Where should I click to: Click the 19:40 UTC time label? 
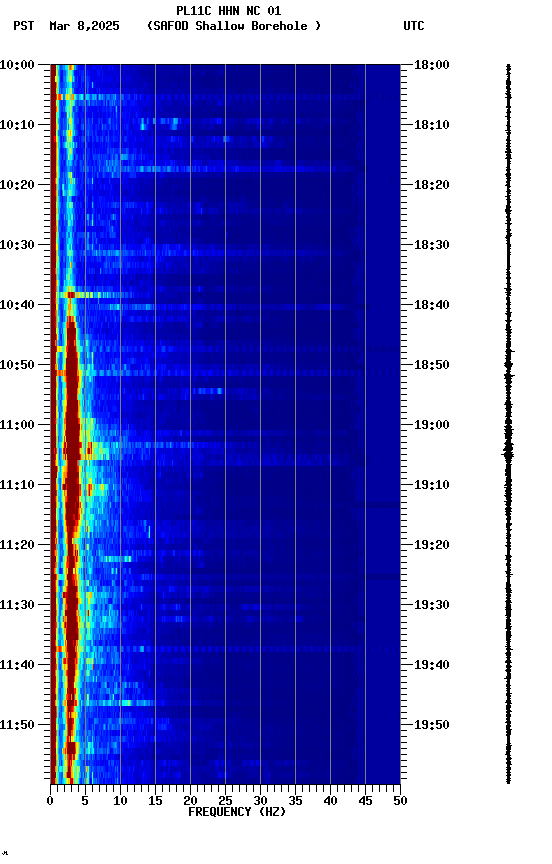point(432,665)
